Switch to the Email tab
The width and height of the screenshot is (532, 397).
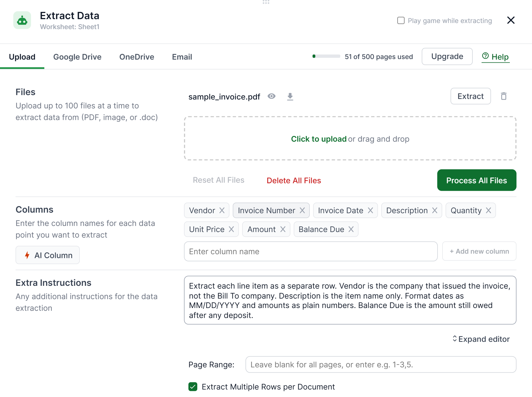pyautogui.click(x=182, y=57)
